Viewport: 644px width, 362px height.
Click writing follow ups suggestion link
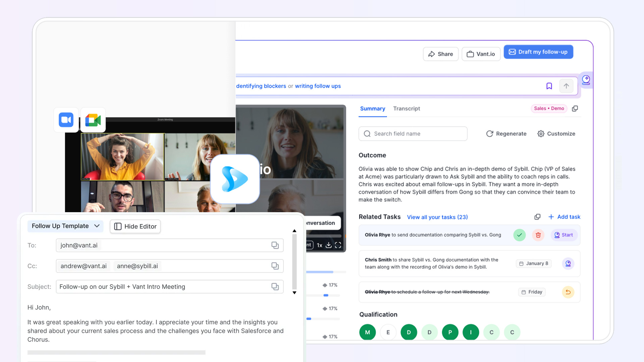tap(318, 86)
